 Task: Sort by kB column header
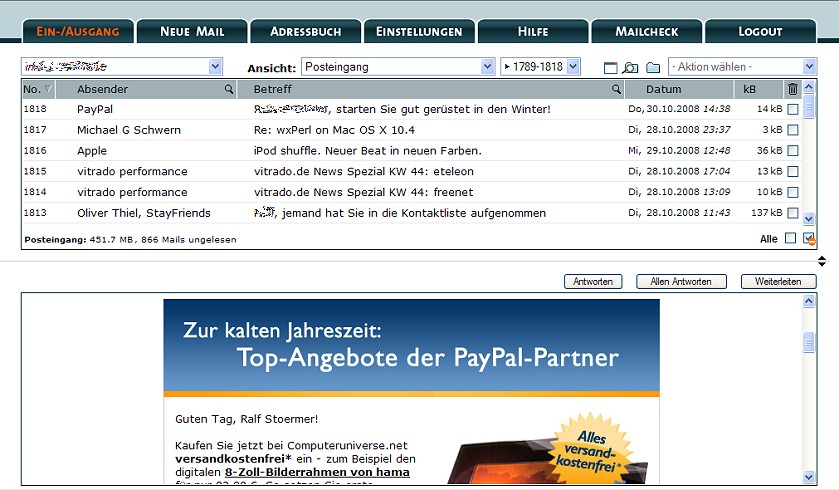pyautogui.click(x=749, y=89)
